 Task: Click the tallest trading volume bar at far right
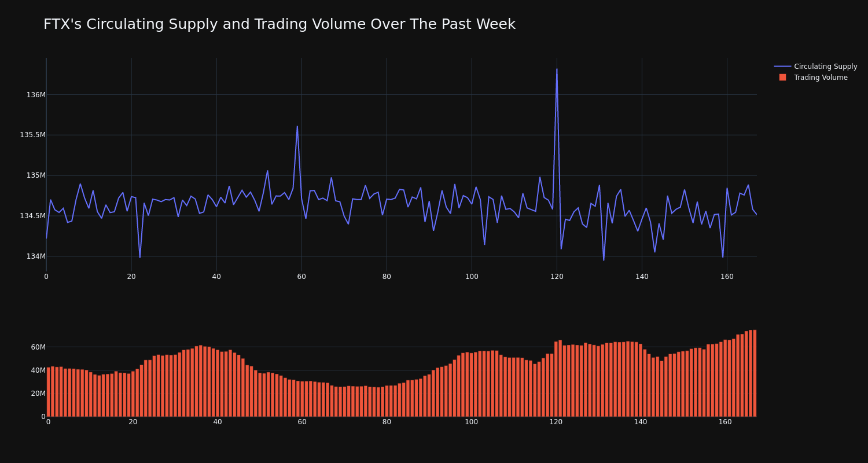(x=755, y=373)
